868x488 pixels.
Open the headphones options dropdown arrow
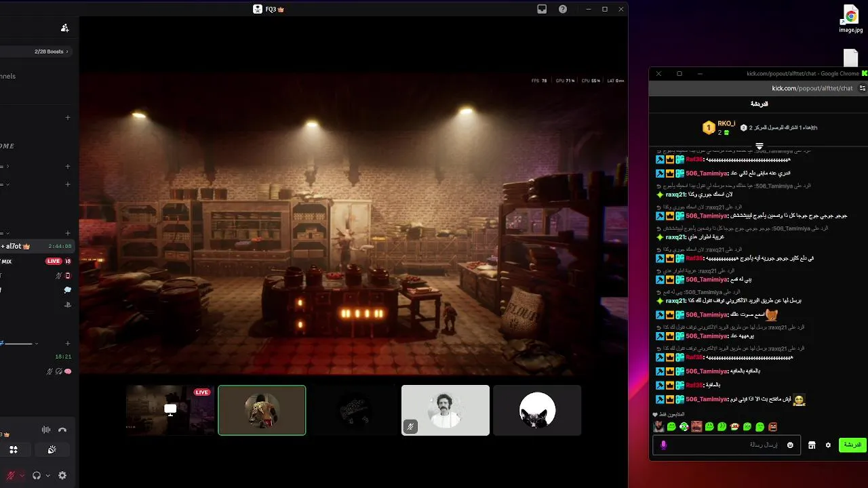(x=47, y=476)
